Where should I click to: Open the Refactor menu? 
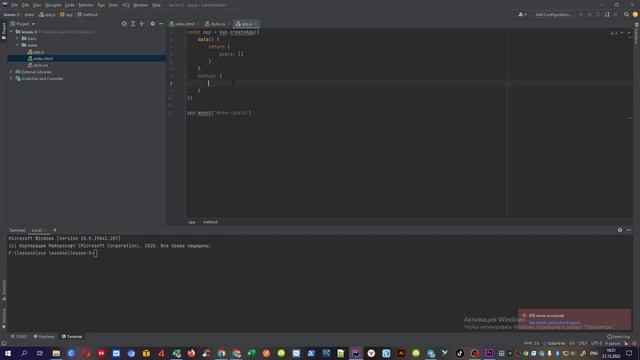86,5
